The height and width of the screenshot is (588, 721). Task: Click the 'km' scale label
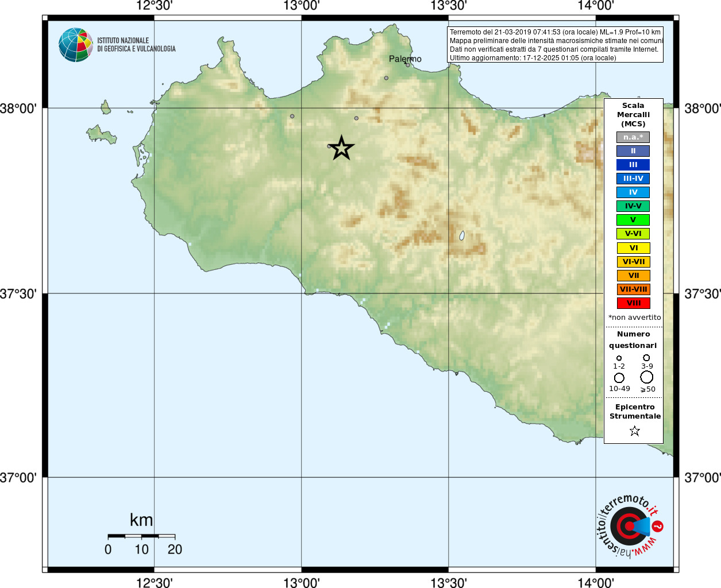(141, 520)
